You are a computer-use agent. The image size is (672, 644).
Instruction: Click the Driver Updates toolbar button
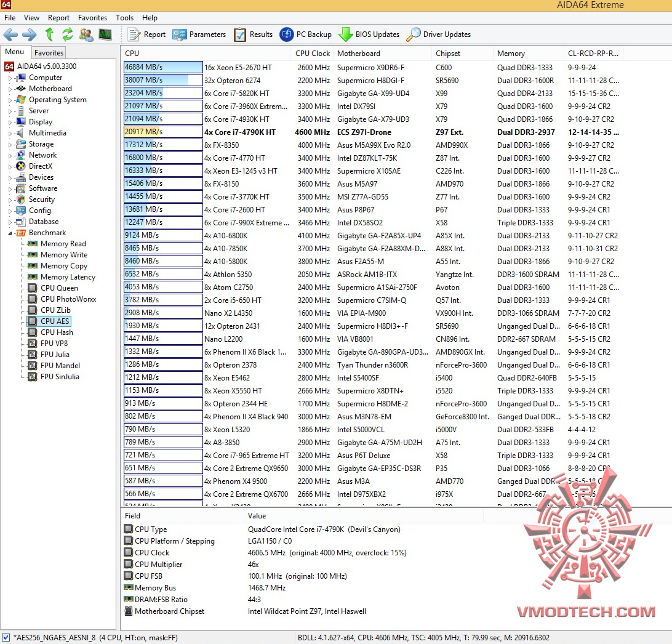pyautogui.click(x=438, y=34)
